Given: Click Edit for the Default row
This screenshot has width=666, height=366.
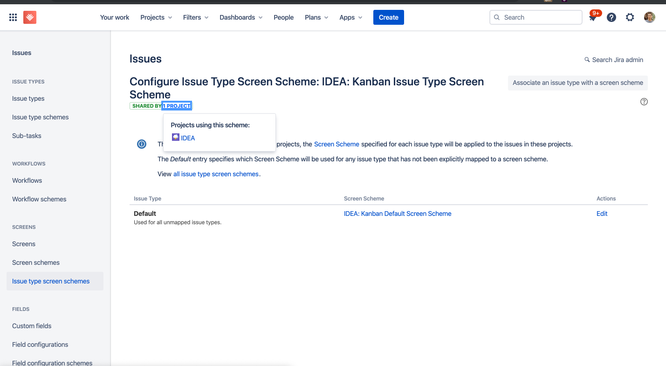Looking at the screenshot, I should coord(602,214).
